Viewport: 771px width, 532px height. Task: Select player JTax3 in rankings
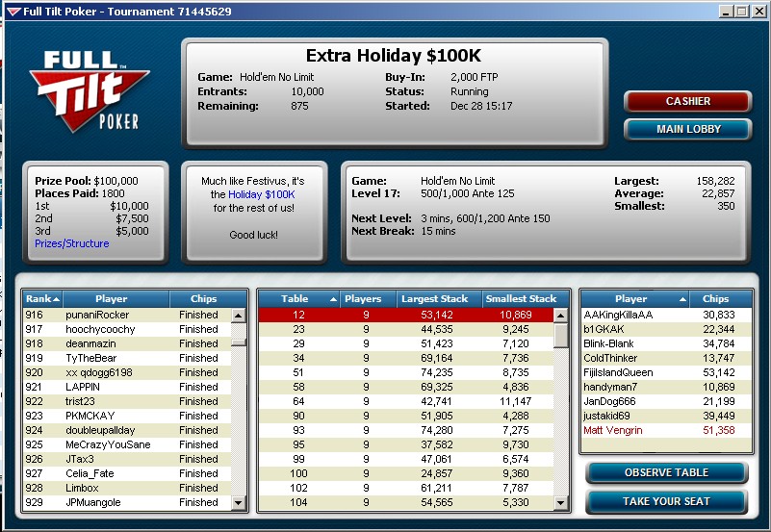coord(127,459)
